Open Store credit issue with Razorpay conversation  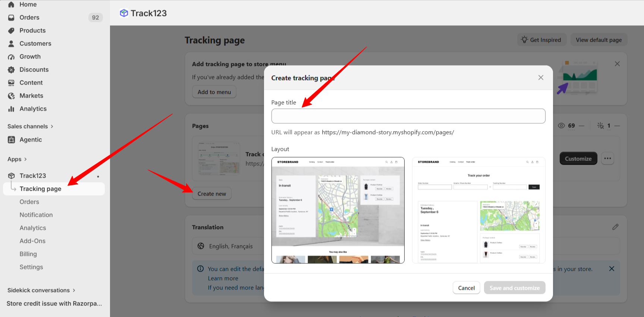(54, 304)
